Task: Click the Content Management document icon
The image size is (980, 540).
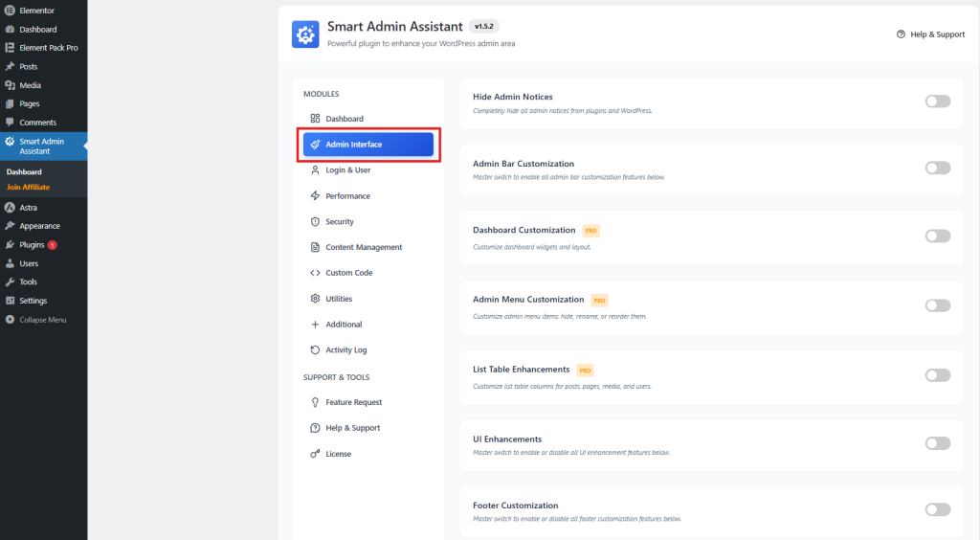Action: pos(315,247)
